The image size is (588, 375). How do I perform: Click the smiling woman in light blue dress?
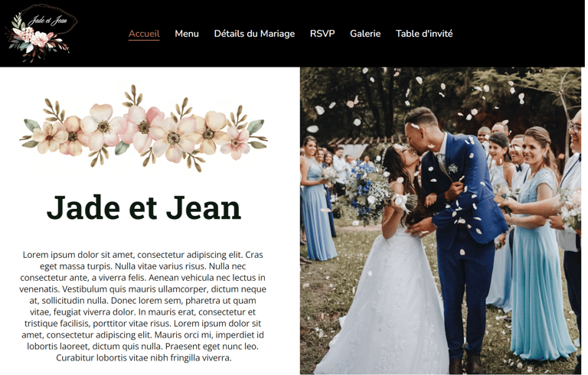click(x=540, y=243)
